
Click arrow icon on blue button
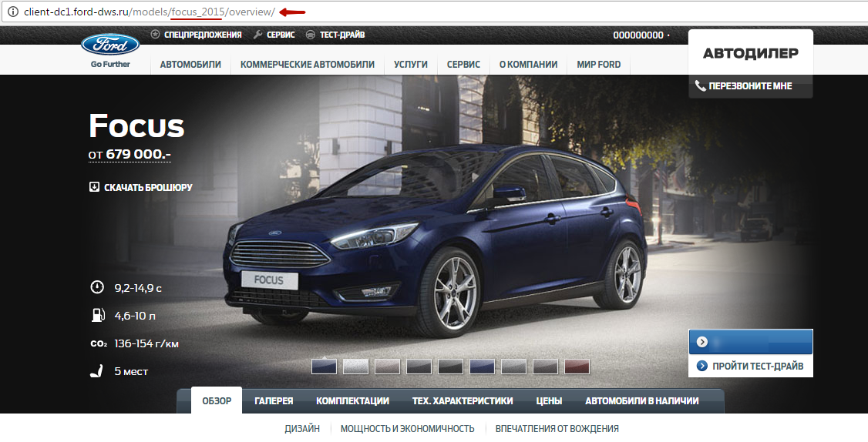coord(702,342)
